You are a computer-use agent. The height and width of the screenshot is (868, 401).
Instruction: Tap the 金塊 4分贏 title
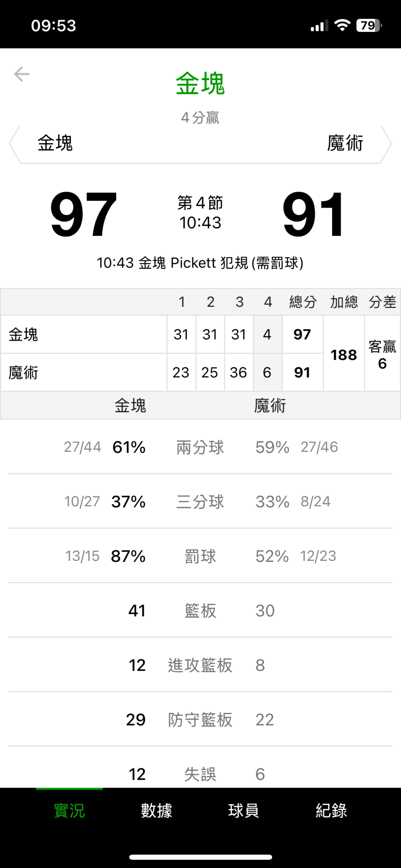coord(200,84)
